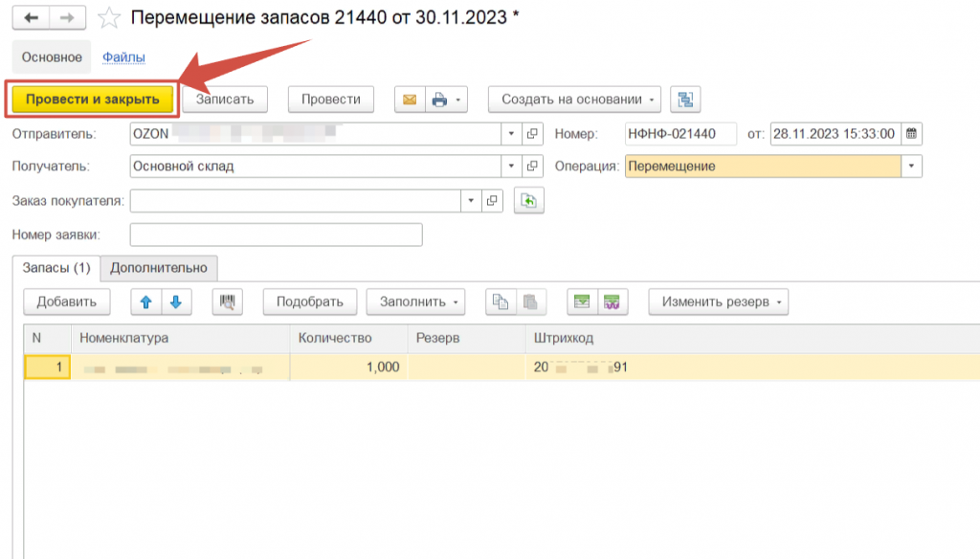
Task: Click the back navigation arrow
Action: pos(31,17)
